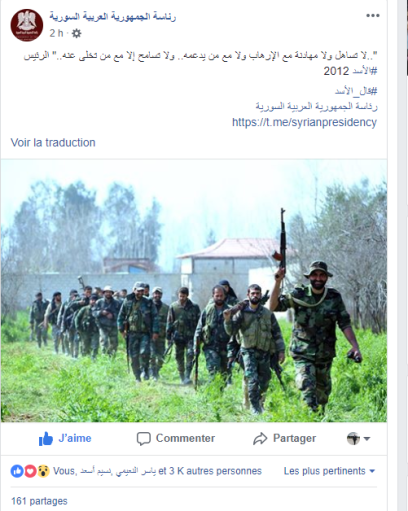Image resolution: width=408 pixels, height=511 pixels.
Task: Open the post audience gear icon
Action: [76, 33]
